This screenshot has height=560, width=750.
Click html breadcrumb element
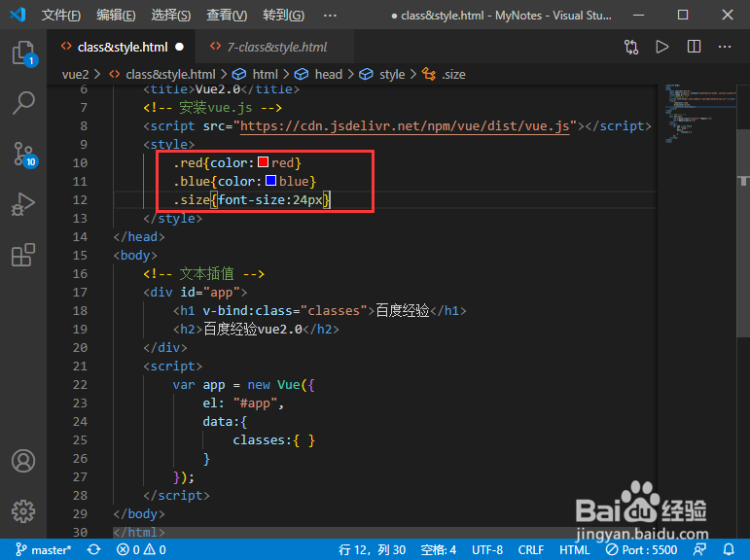[265, 75]
